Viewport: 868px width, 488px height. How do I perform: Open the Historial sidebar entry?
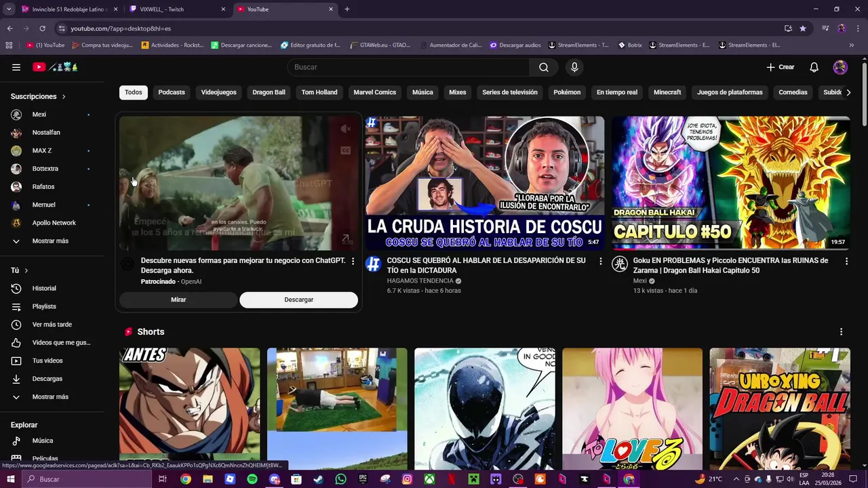pos(51,289)
